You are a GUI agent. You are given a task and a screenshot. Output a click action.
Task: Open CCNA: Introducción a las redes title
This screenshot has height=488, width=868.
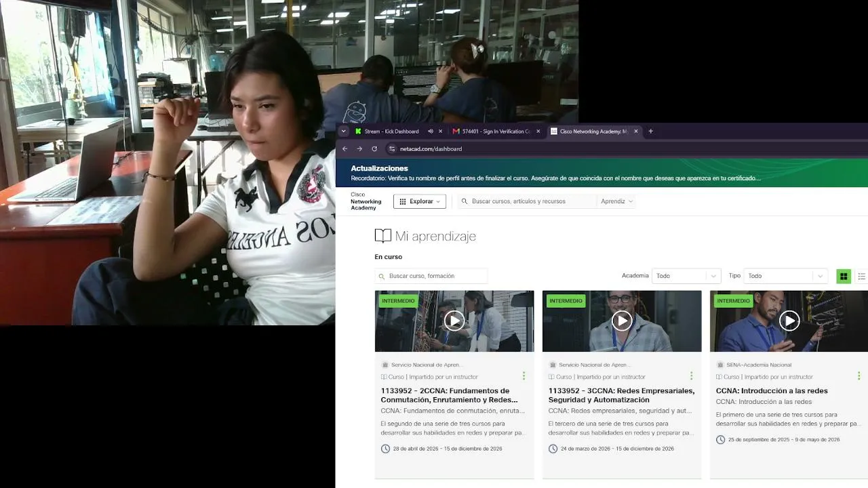point(772,390)
